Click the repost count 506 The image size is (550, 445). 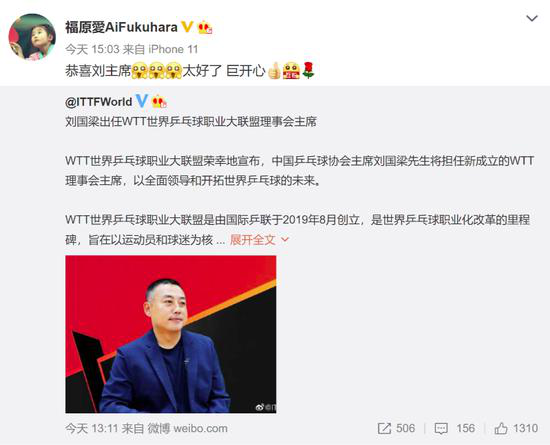coord(405,428)
